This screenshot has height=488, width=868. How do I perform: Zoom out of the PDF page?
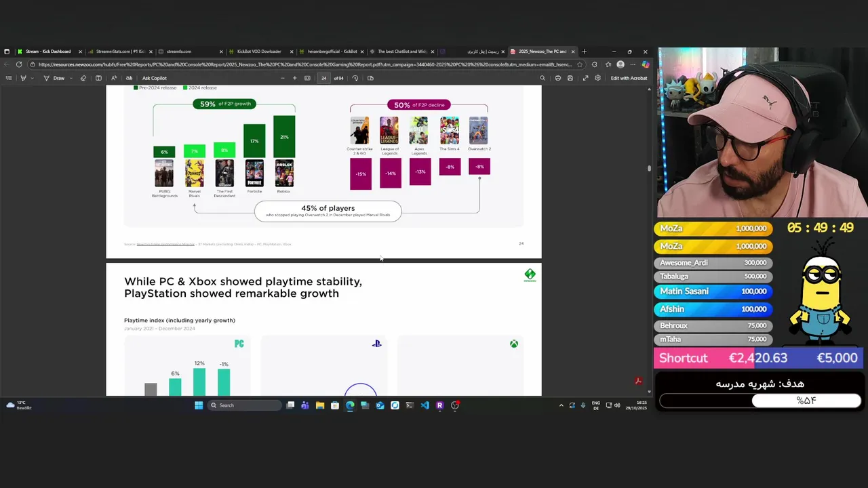point(282,78)
